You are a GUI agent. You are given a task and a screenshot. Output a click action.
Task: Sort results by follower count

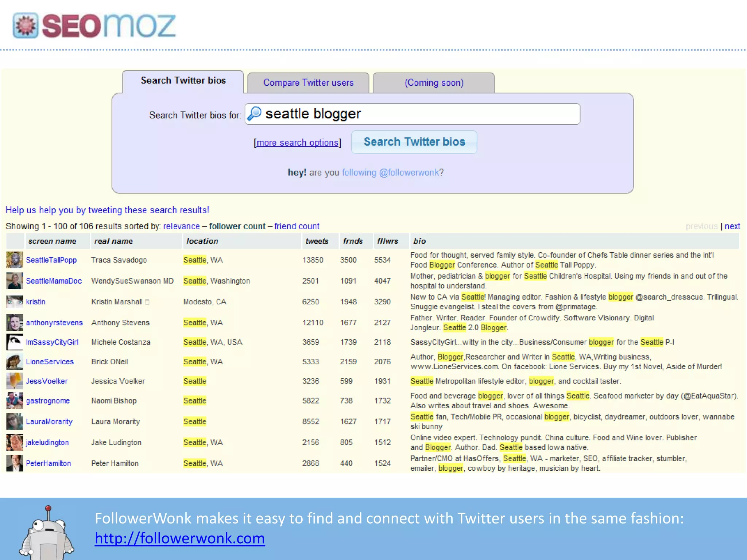pyautogui.click(x=237, y=226)
